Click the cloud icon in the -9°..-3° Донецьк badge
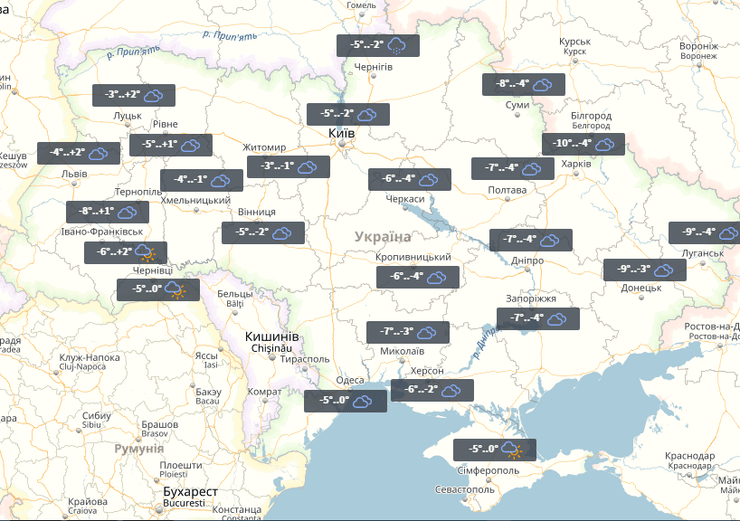Image resolution: width=740 pixels, height=521 pixels. click(x=664, y=270)
